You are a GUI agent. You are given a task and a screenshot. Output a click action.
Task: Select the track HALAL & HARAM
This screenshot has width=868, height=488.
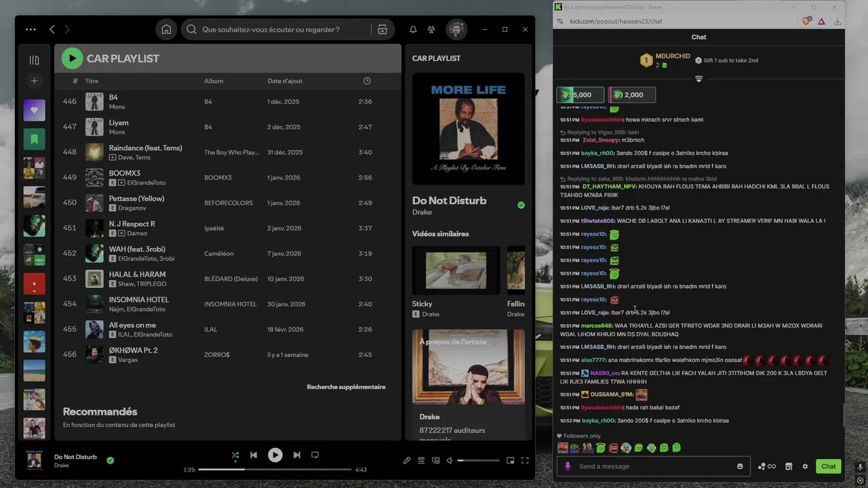(228, 279)
